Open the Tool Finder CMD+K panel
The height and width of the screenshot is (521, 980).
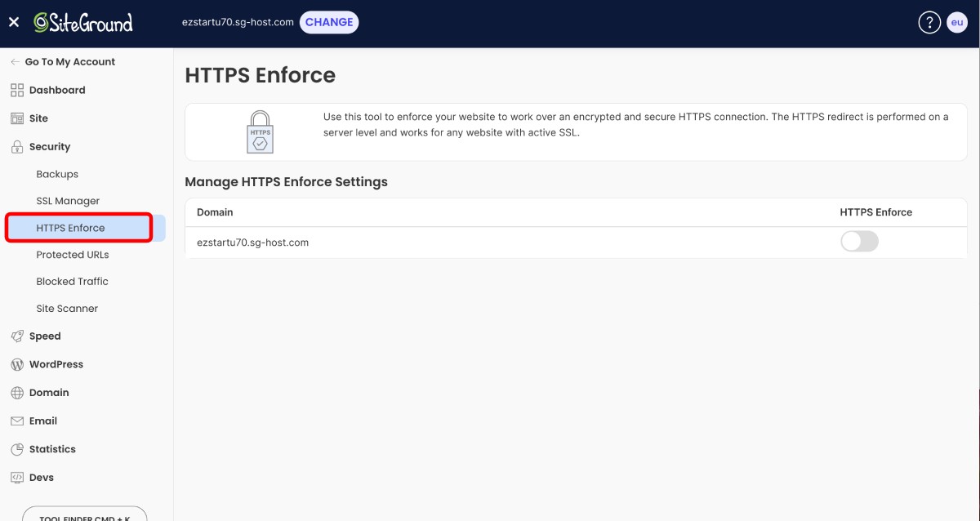coord(84,514)
